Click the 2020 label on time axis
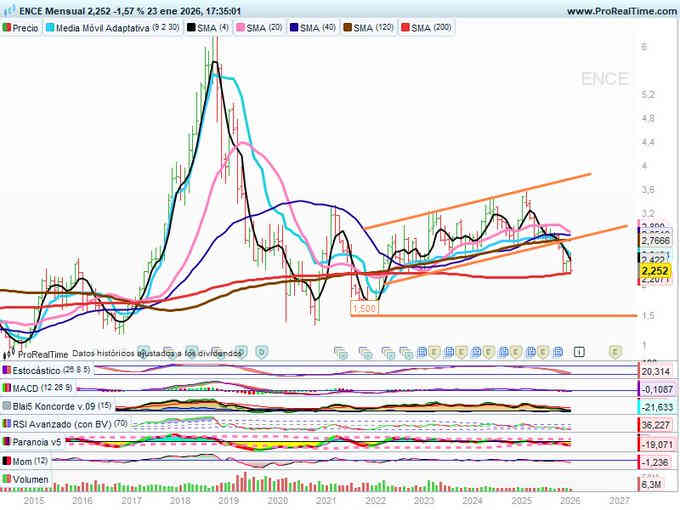 [x=277, y=499]
